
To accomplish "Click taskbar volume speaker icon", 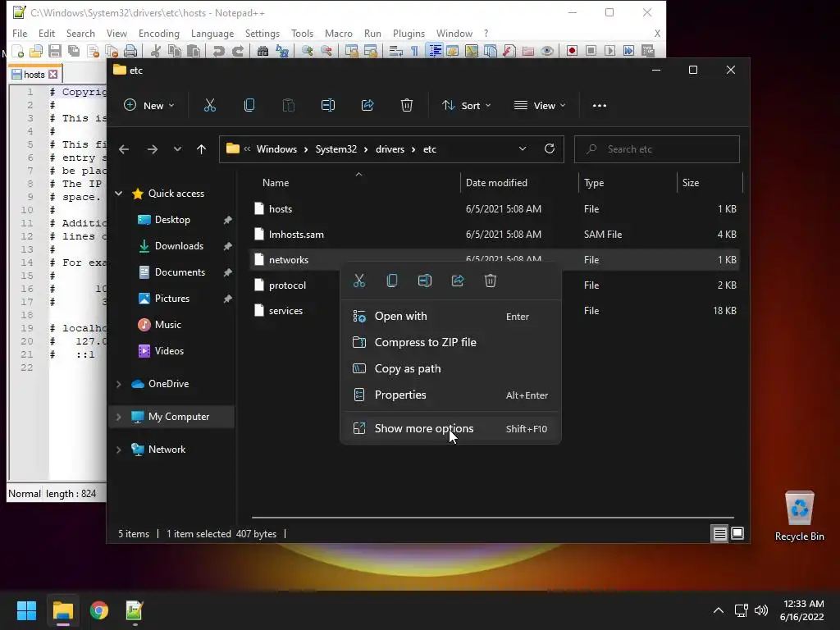I will tap(760, 610).
